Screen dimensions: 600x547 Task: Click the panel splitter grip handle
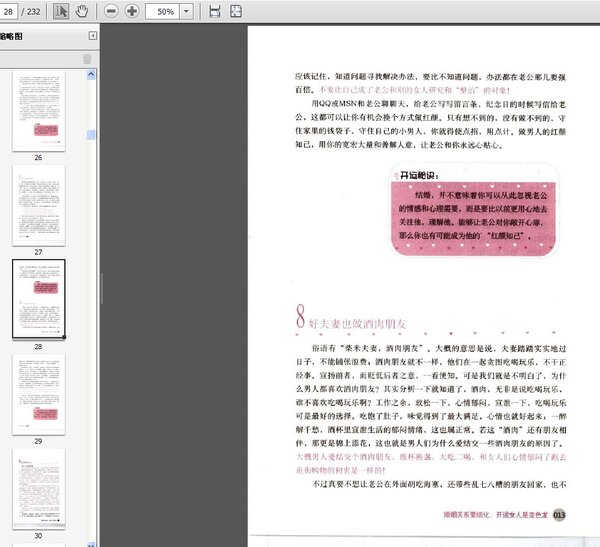pyautogui.click(x=102, y=288)
